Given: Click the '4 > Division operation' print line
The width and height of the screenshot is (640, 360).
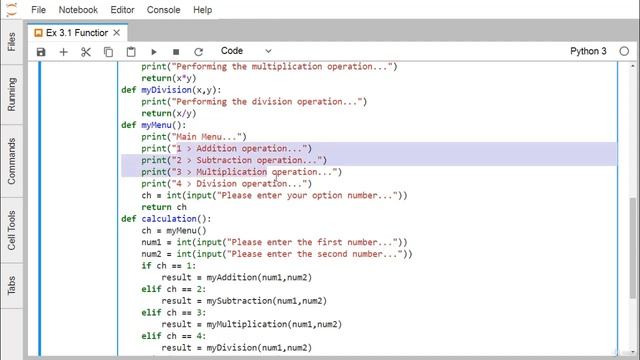Looking at the screenshot, I should tap(227, 184).
